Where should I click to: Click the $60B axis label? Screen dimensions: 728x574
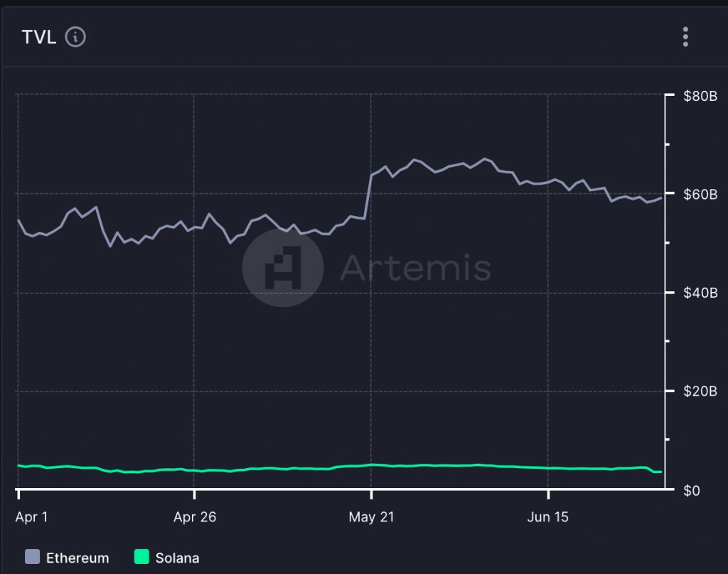pos(700,195)
